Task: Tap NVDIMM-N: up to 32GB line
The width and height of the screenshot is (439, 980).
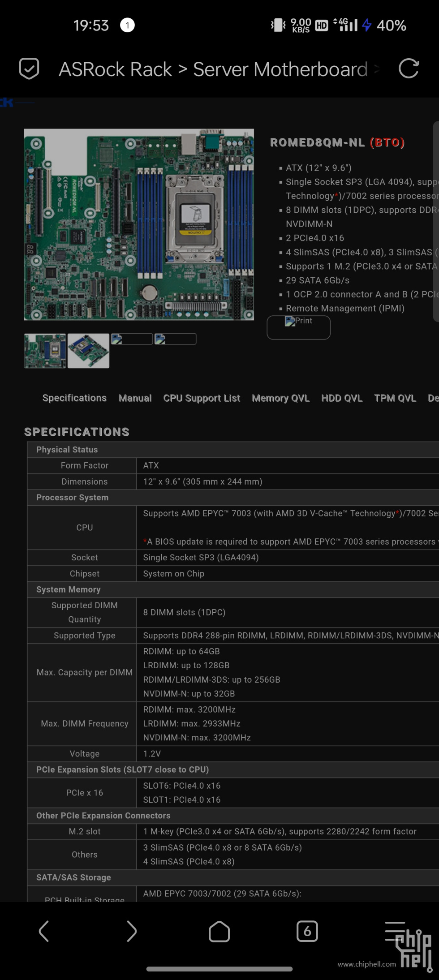Action: coord(189,693)
